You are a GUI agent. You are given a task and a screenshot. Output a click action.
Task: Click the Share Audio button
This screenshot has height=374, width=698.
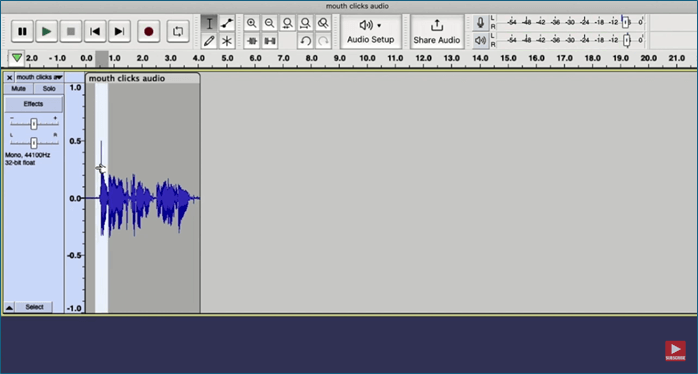[x=437, y=32]
